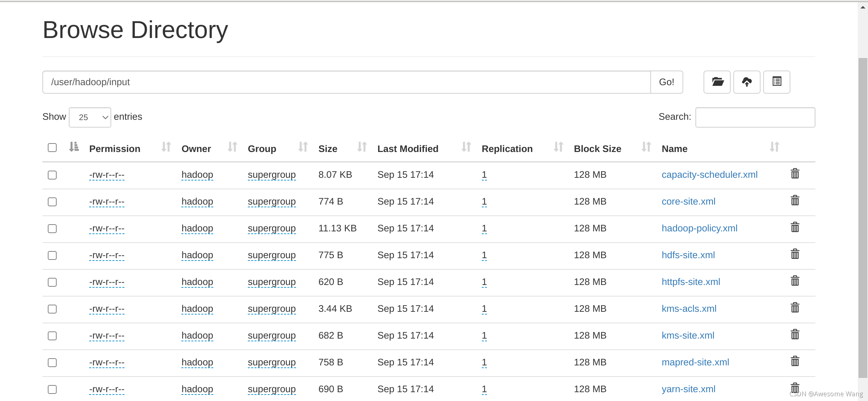Sort table by Permission column arrows
Screen dimensions: 868x401
pos(166,147)
